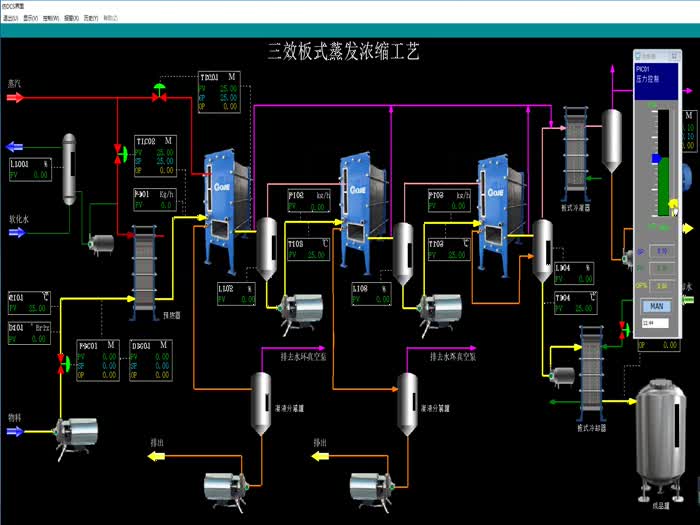The width and height of the screenshot is (700, 525).
Task: Click the steam inlet control valve TIC01
Action: click(159, 93)
